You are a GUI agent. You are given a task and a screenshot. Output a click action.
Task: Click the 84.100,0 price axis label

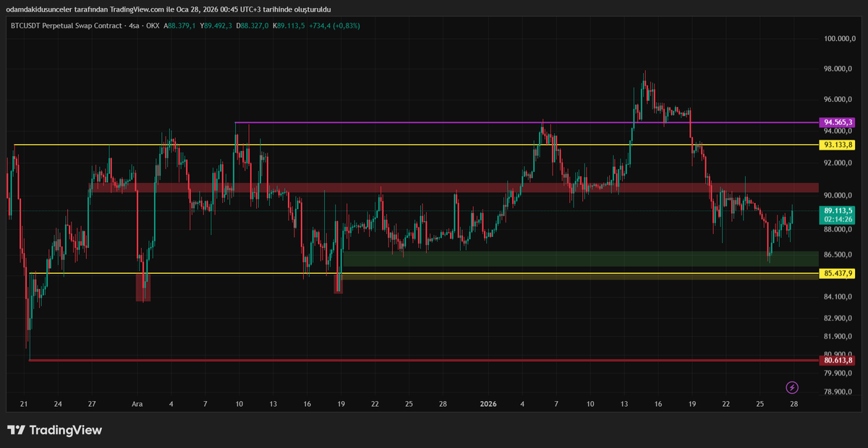point(839,297)
